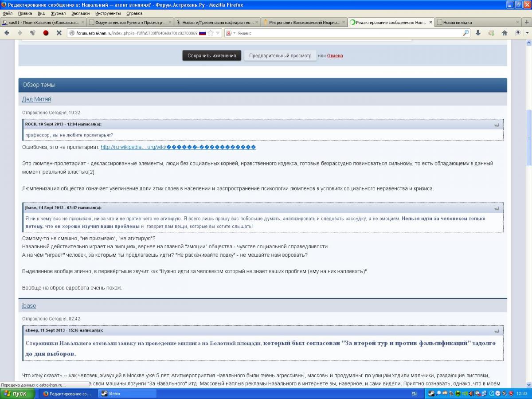Stop page loading with the X icon
This screenshot has width=532, height=399.
tap(59, 33)
